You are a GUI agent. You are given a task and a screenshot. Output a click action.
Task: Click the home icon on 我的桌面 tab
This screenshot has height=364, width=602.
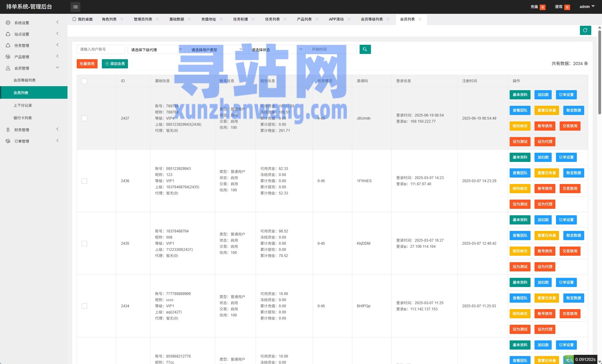click(74, 19)
